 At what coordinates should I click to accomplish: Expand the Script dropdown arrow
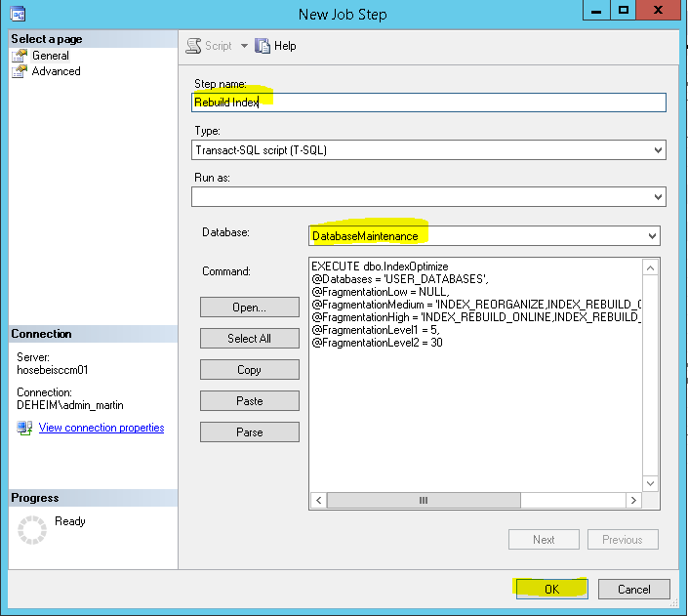tap(244, 46)
